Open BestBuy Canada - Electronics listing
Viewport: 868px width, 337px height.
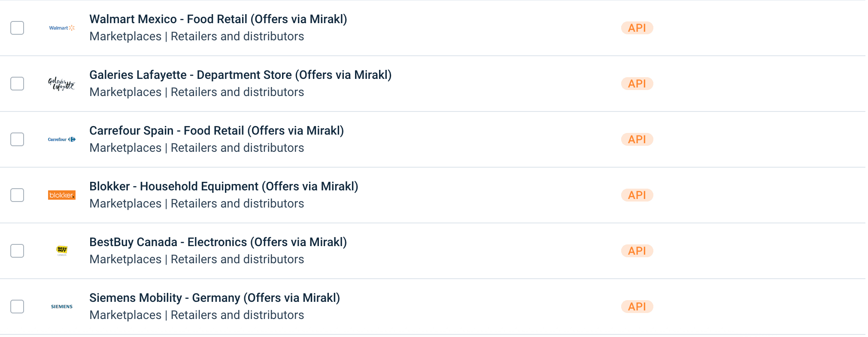[x=218, y=242]
